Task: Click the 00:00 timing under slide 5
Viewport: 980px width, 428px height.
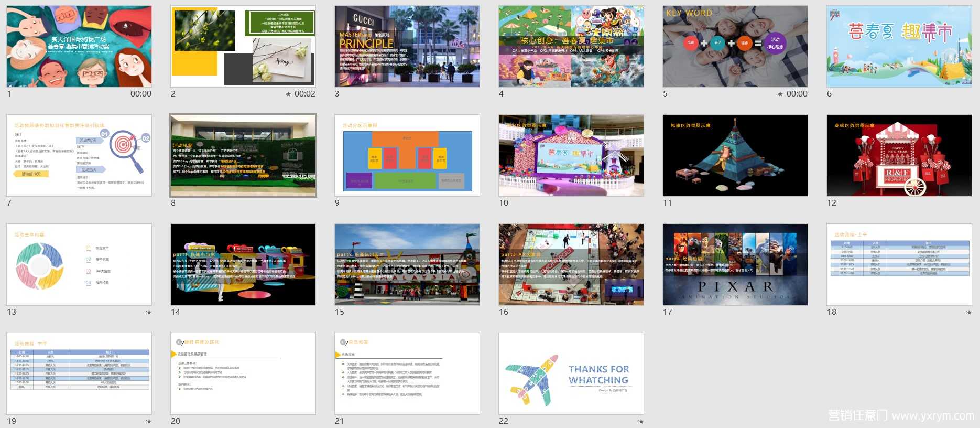Action: (x=797, y=94)
